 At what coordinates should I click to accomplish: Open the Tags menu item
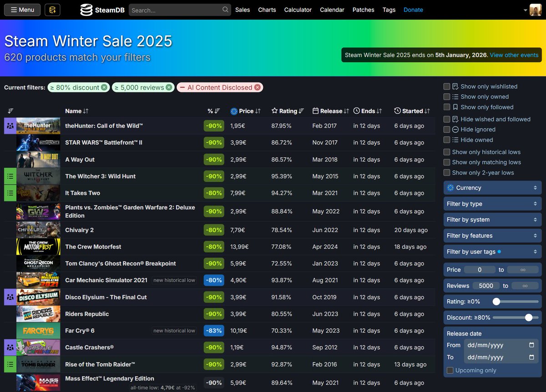click(x=389, y=10)
